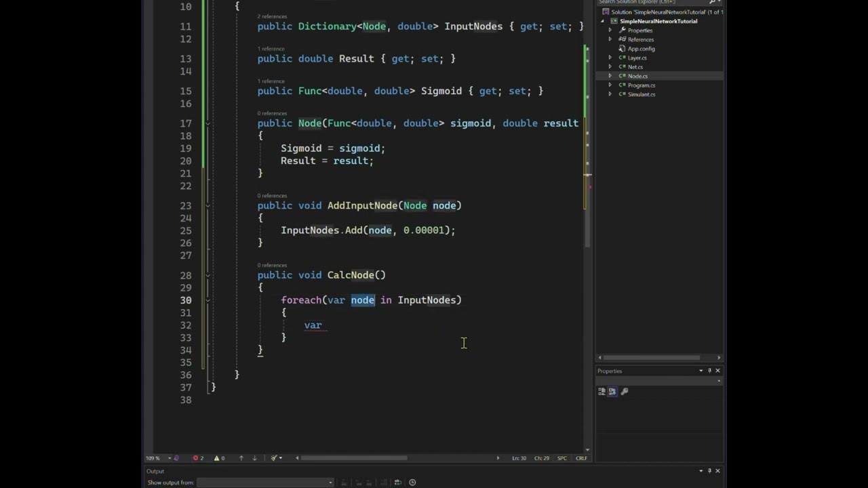Collapse the CalcNode method at line 28
Viewport: 868px width, 488px height.
point(208,275)
